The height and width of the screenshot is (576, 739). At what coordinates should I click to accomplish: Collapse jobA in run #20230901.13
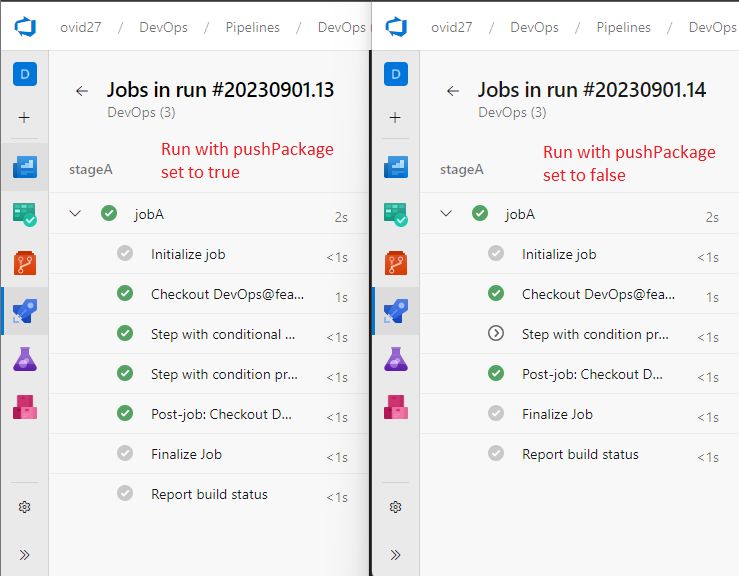[75, 214]
